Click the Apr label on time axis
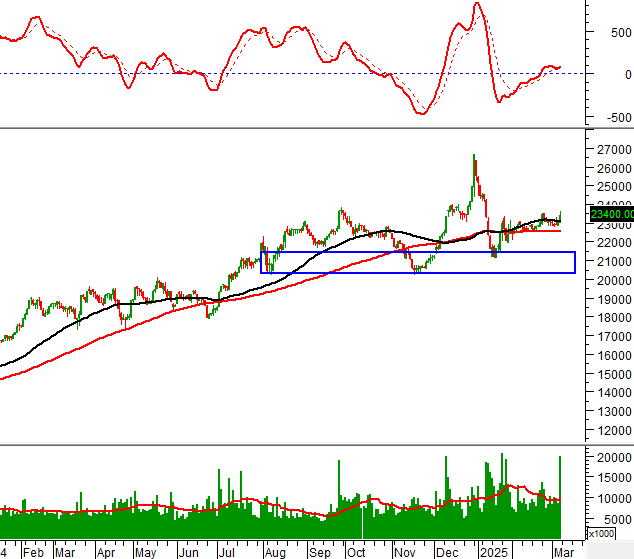 [106, 553]
